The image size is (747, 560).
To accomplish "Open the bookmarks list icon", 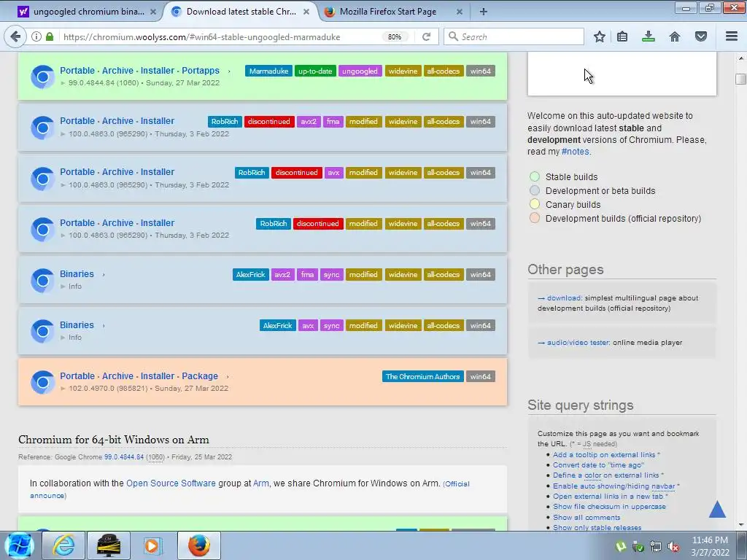I will click(x=622, y=36).
